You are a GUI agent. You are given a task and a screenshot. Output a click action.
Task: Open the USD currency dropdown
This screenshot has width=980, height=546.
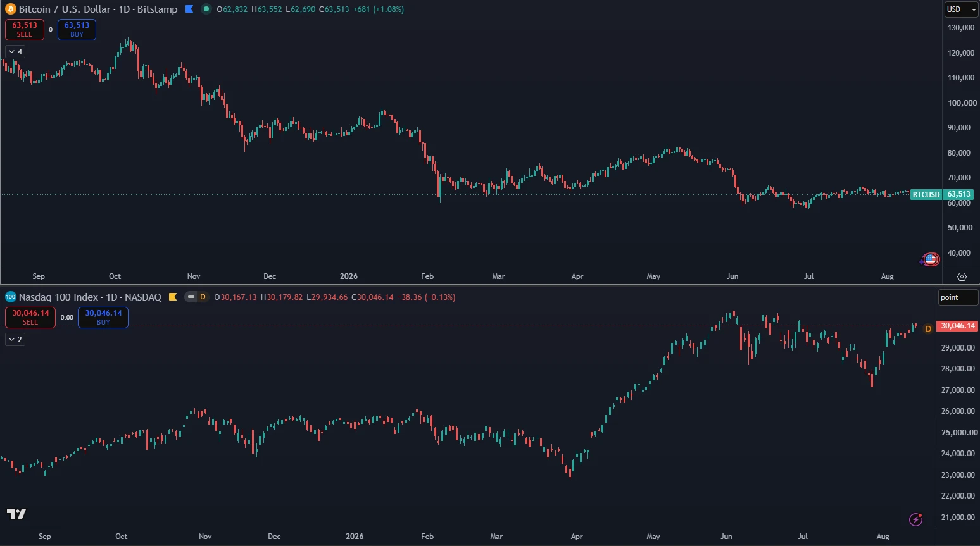point(961,9)
